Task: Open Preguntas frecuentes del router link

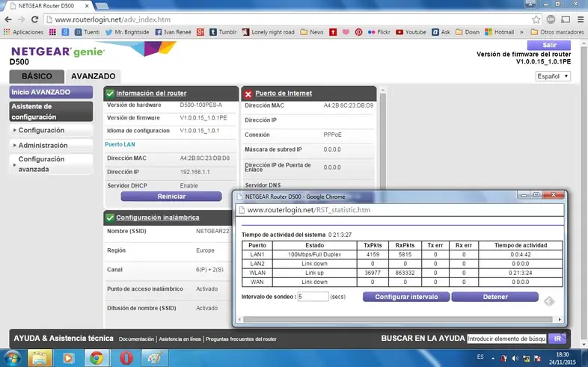Action: (241, 339)
